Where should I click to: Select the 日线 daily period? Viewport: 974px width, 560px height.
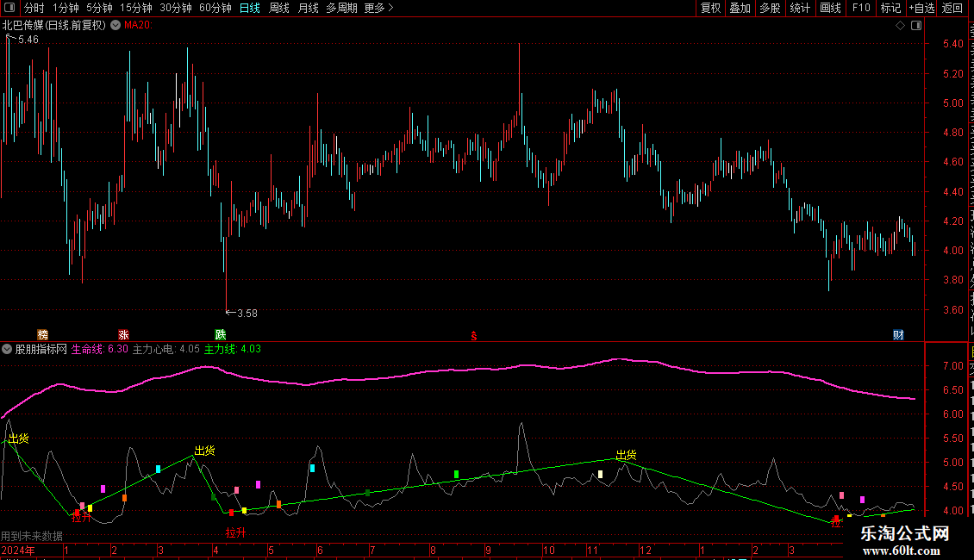[250, 8]
